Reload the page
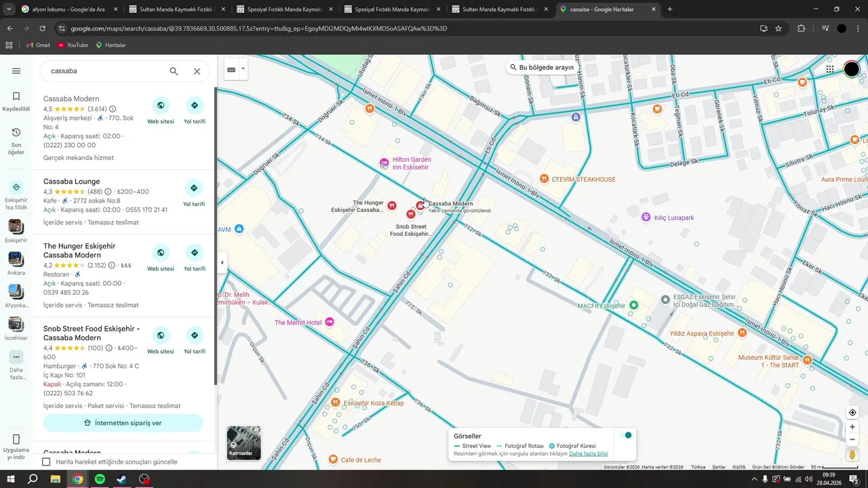 [43, 28]
